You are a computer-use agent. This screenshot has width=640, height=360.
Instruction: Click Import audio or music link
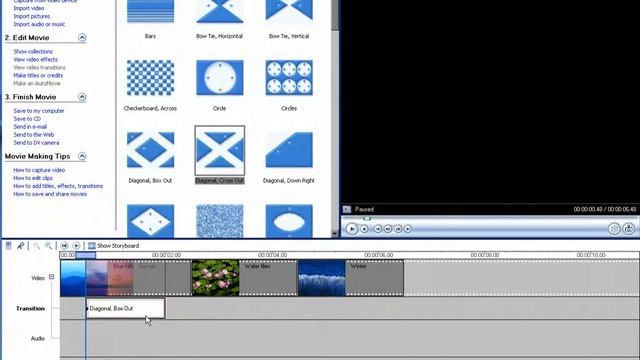39,24
